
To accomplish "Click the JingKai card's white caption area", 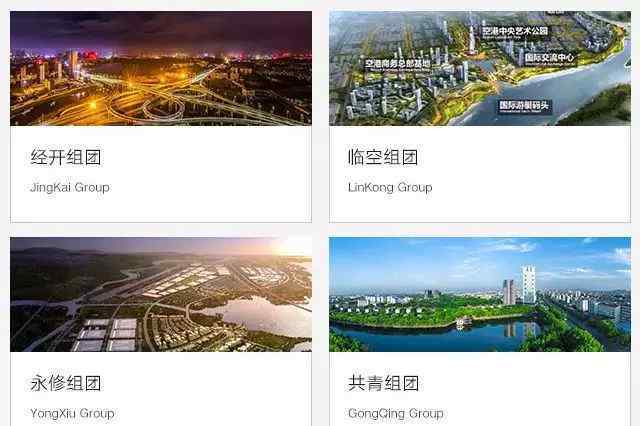I will click(161, 174).
